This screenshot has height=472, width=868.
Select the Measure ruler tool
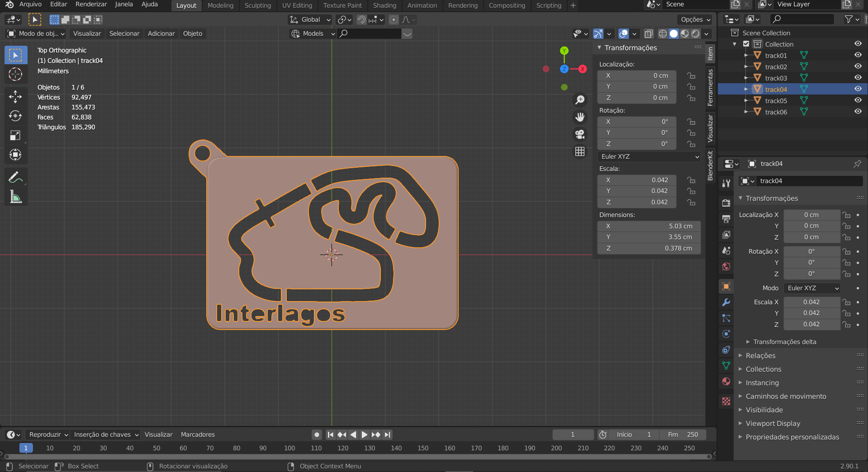[x=15, y=197]
